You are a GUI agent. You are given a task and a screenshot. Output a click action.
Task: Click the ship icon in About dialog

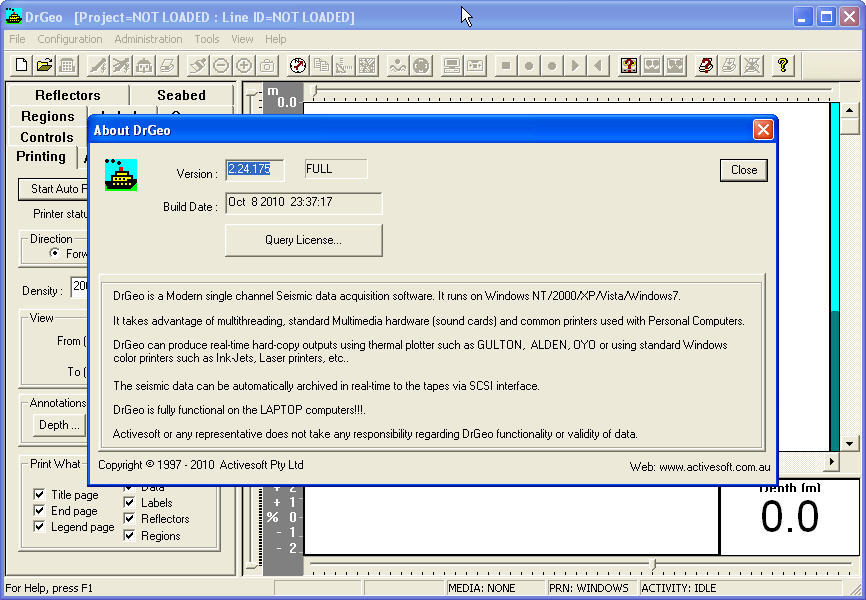tap(121, 175)
